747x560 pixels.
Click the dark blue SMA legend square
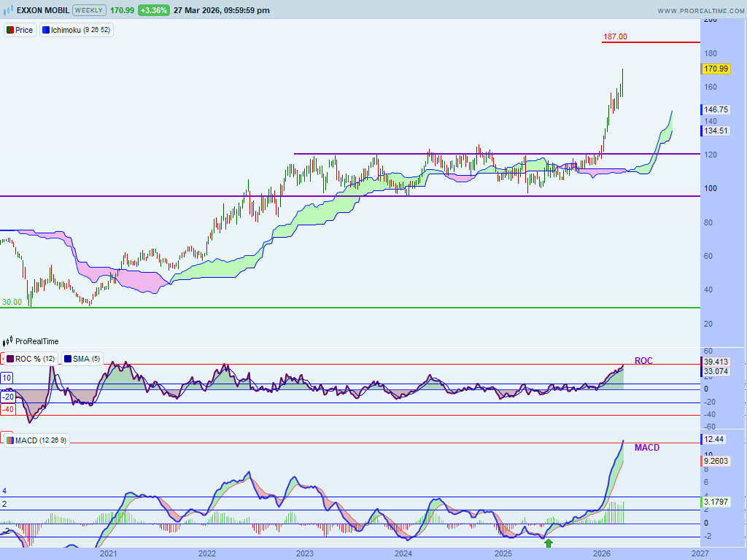68,359
